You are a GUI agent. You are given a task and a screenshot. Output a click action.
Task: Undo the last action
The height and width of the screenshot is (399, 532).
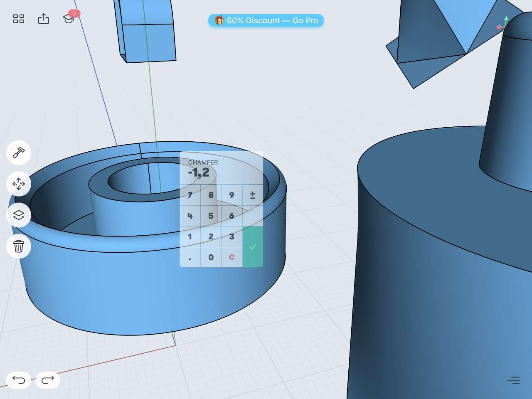[19, 380]
